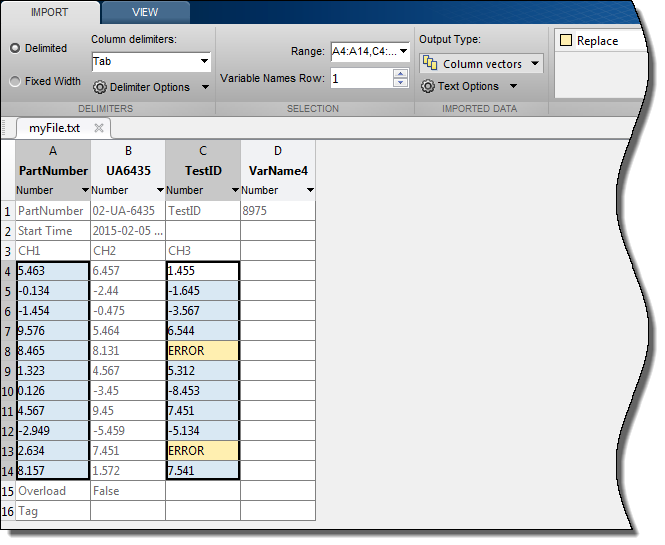Switch to the VIEW tab
The image size is (665, 545).
(144, 13)
